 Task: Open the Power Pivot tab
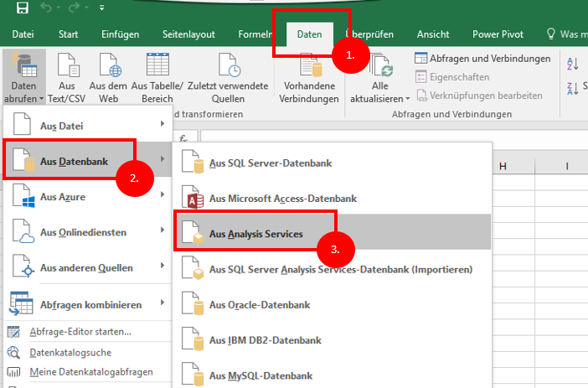498,34
